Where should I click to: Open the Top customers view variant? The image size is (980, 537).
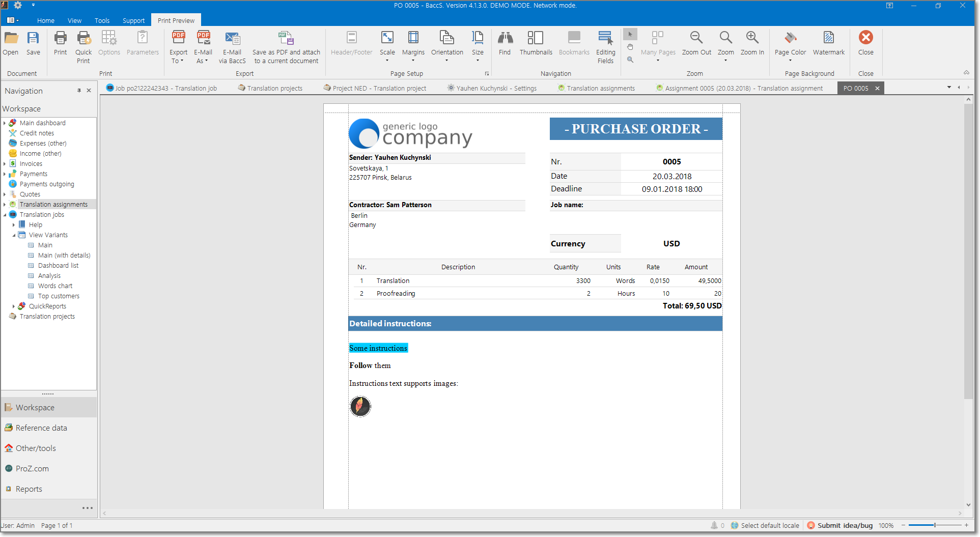(x=59, y=296)
